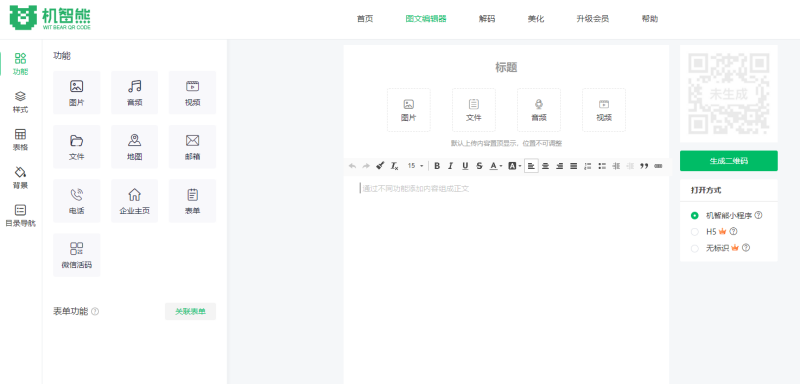Set align left in the toolbar
The image size is (800, 384).
point(531,166)
